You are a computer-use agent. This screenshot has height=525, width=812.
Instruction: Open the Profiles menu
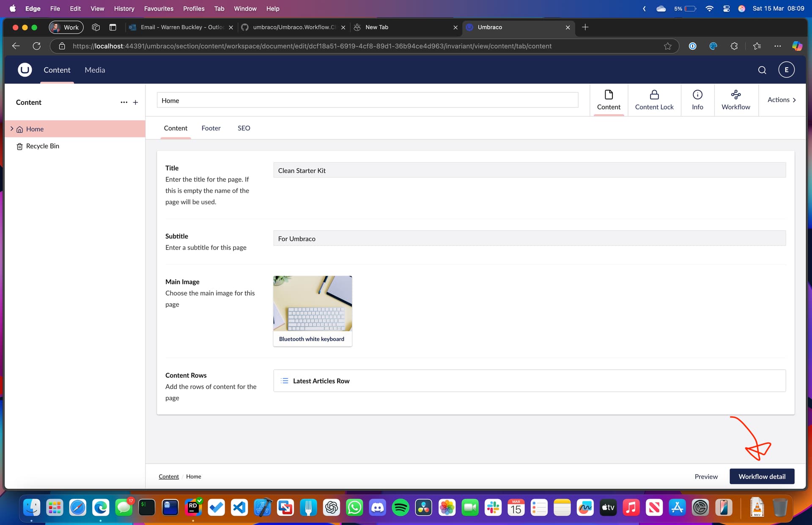click(194, 8)
